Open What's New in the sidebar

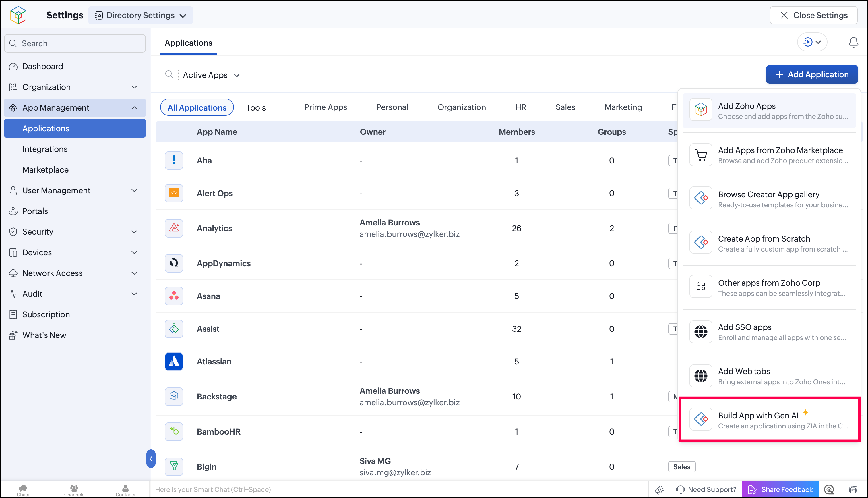pos(75,335)
